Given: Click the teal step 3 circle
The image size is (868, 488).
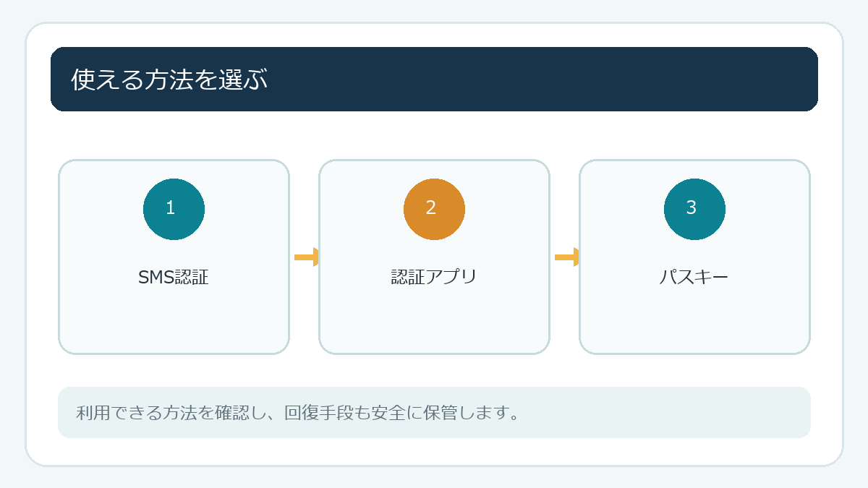Looking at the screenshot, I should [x=694, y=209].
